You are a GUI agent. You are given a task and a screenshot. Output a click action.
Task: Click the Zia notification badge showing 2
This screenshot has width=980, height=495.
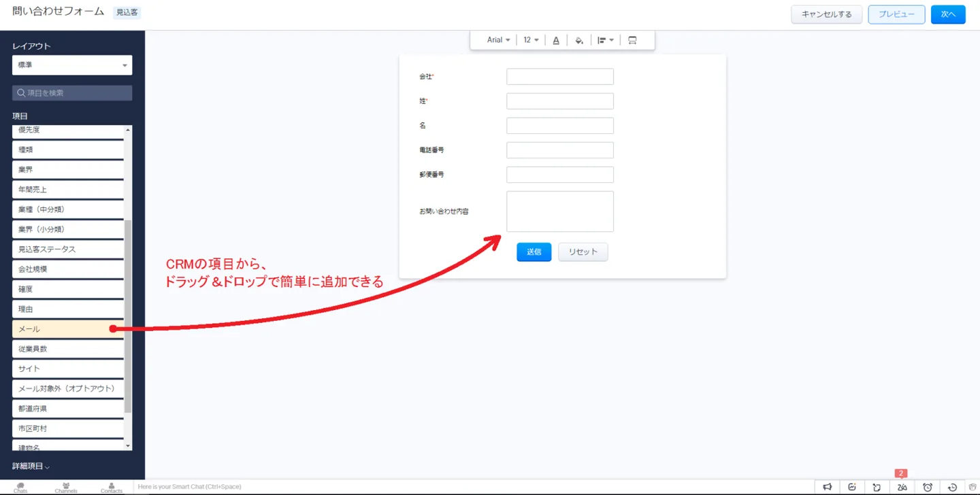click(902, 473)
